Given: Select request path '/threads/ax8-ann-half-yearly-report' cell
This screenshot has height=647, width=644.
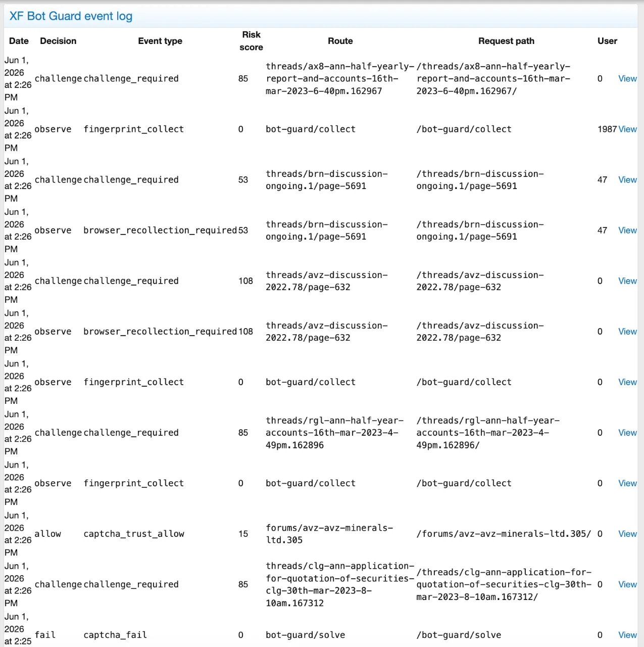Looking at the screenshot, I should click(x=493, y=78).
